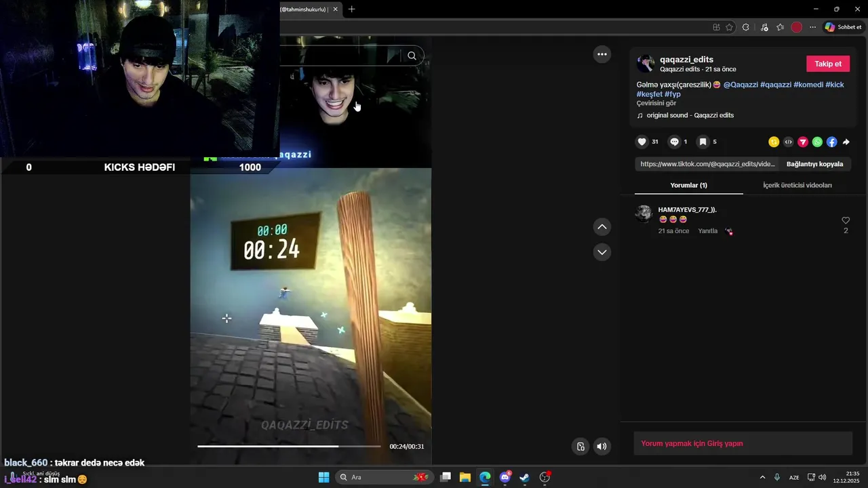Open comments via the speech bubble icon
This screenshot has height=488, width=868.
674,142
